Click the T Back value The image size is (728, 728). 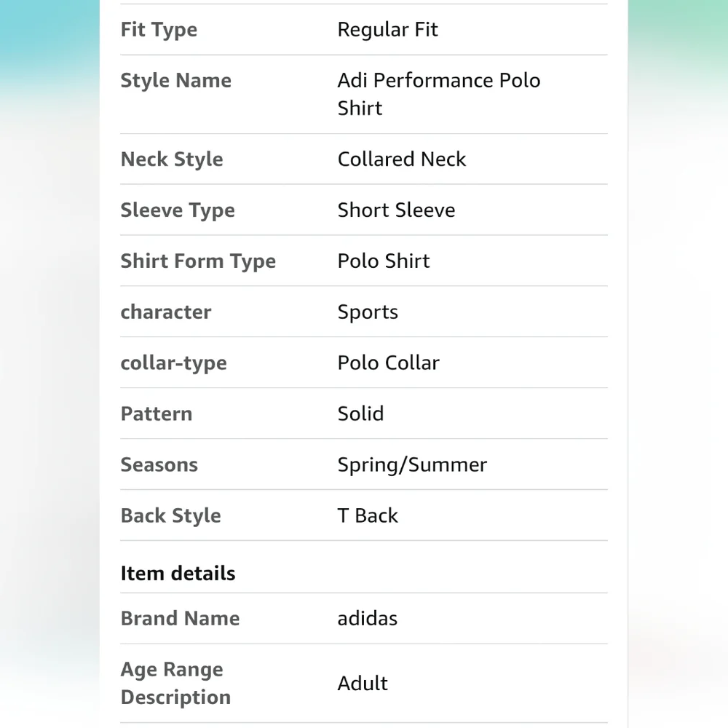pyautogui.click(x=368, y=516)
